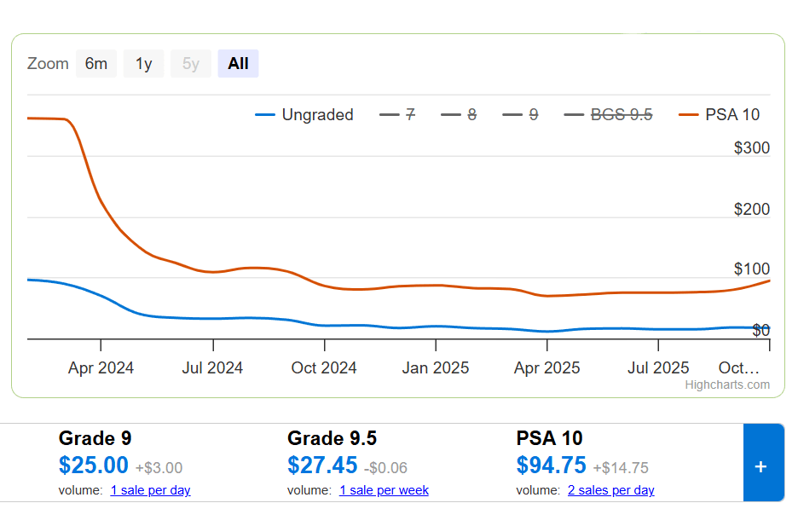This screenshot has height=532, width=798.
Task: Choose the All zoom range
Action: pos(238,64)
